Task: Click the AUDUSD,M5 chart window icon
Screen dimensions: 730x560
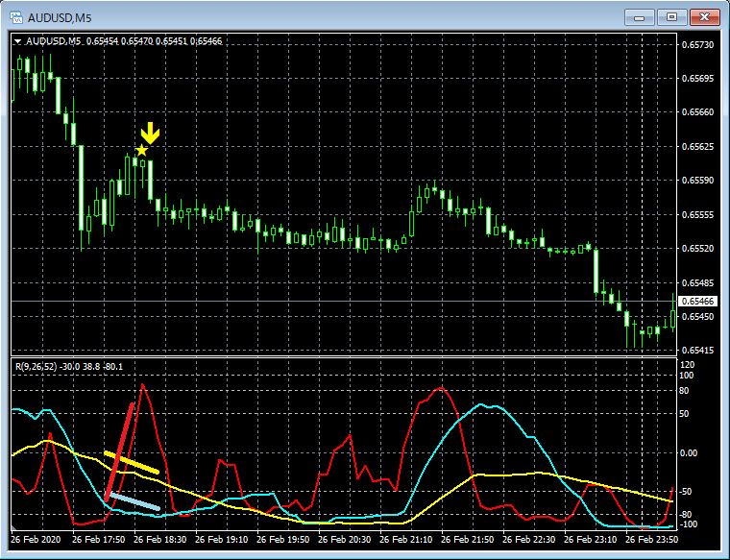Action: pos(16,17)
